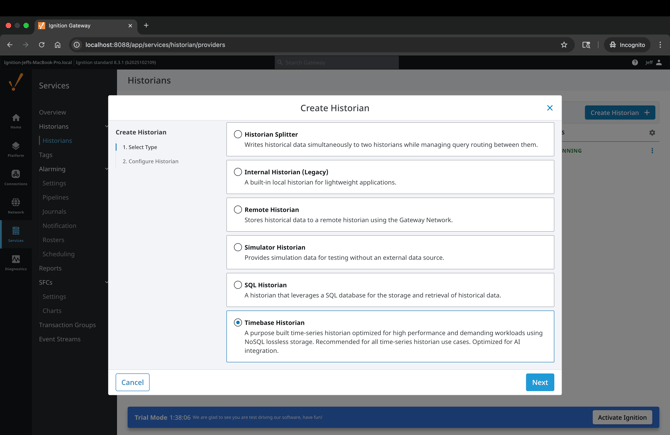Click the Next button in dialog
The width and height of the screenshot is (670, 435).
[x=539, y=382]
